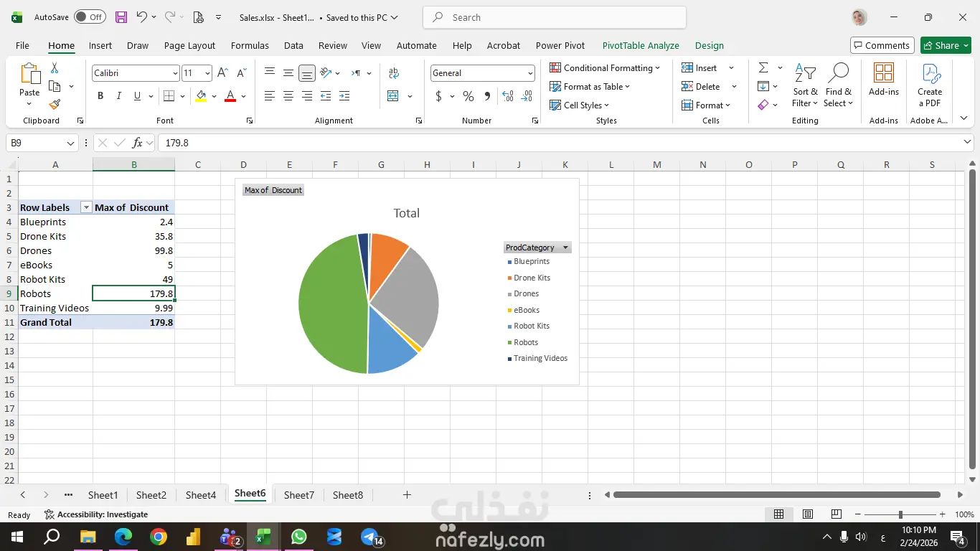This screenshot has width=980, height=551.
Task: Open the ProdCategory chart filter dropdown
Action: tap(565, 248)
